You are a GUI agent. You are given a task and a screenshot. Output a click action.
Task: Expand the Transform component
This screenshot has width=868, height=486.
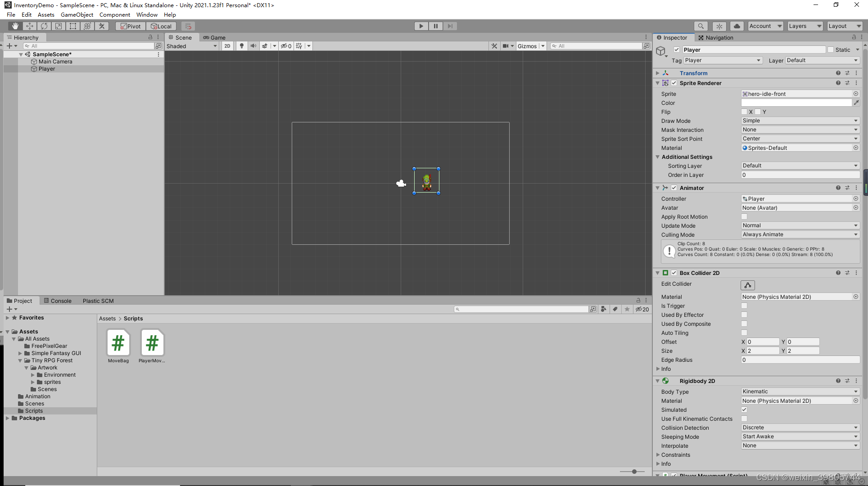point(658,73)
